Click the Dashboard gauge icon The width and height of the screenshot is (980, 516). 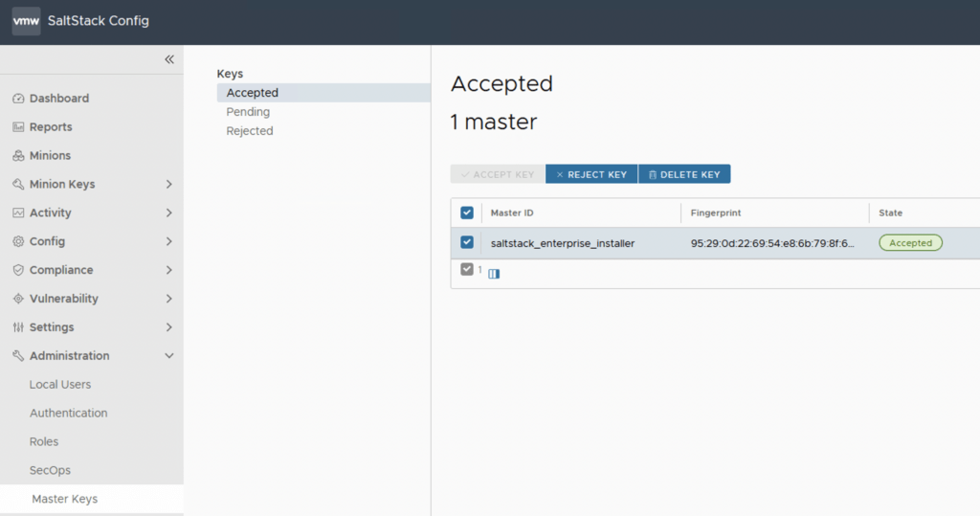pyautogui.click(x=18, y=99)
